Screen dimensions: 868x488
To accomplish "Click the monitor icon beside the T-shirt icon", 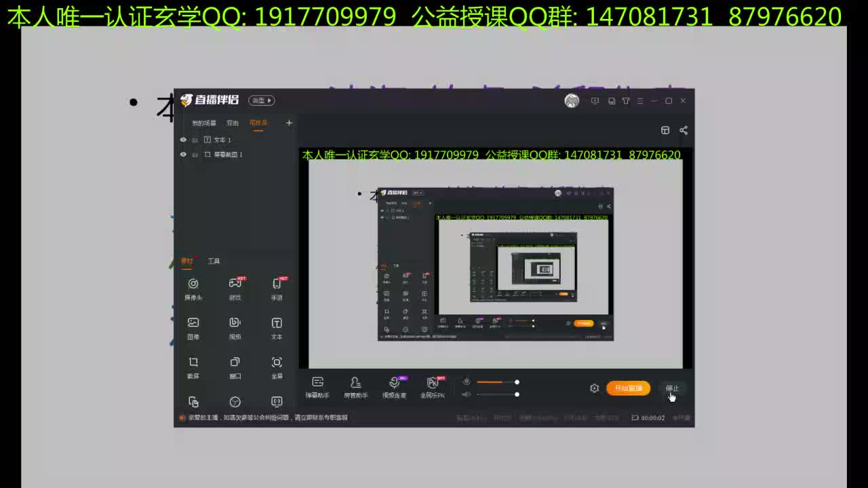I will (x=611, y=101).
